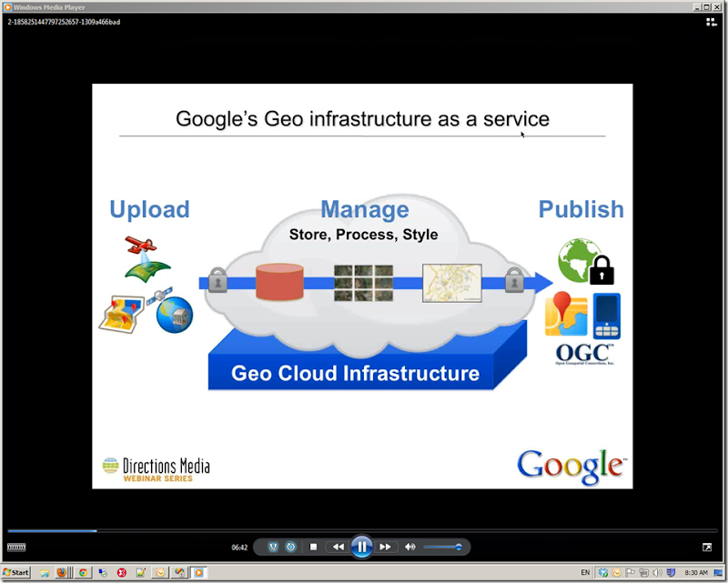Enter full screen mode icon

[707, 548]
